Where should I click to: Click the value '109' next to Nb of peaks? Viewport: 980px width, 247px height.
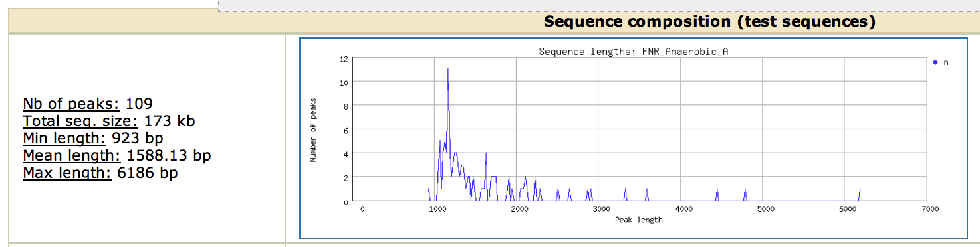pyautogui.click(x=139, y=104)
